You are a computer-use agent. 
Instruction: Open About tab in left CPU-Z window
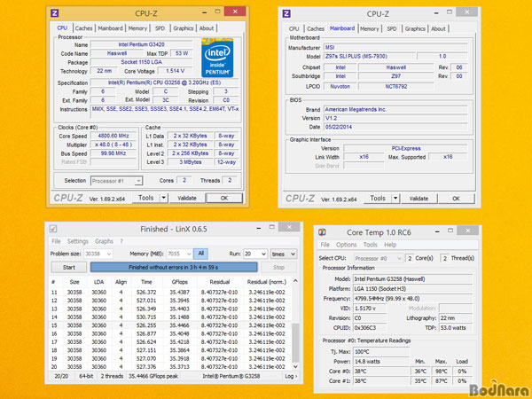(x=207, y=28)
